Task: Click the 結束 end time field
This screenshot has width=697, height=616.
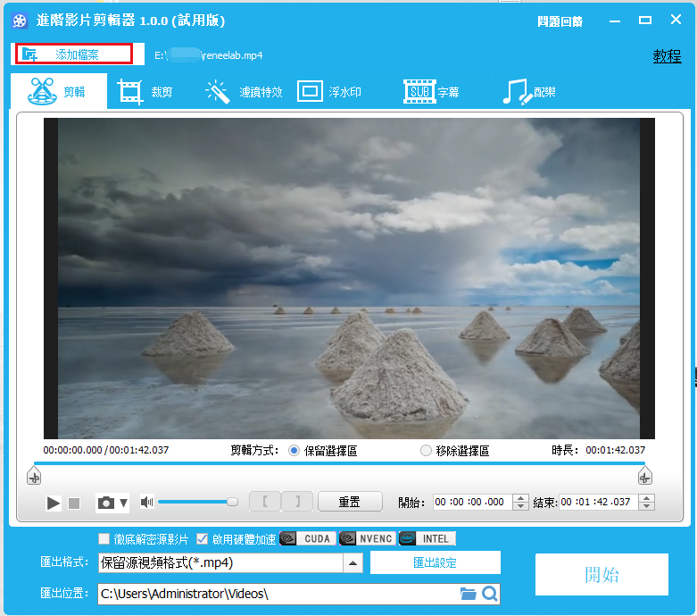Action: click(598, 502)
